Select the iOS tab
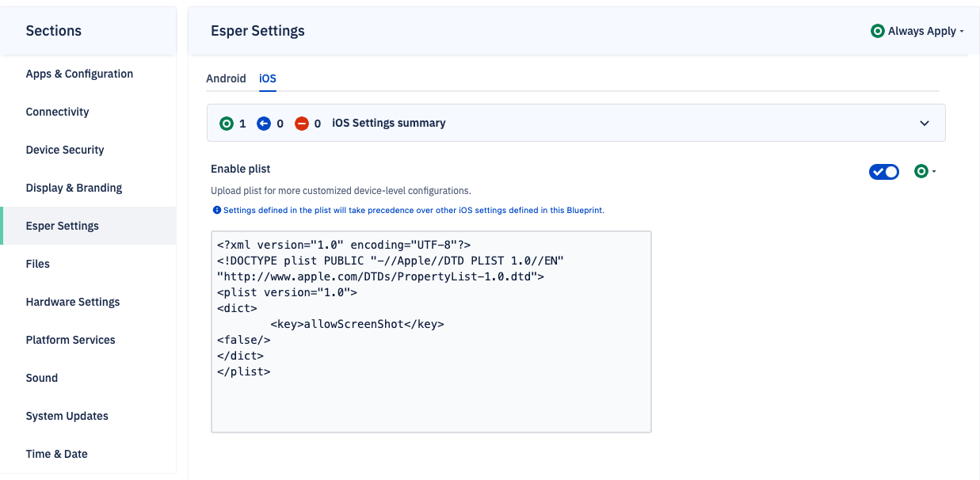The width and height of the screenshot is (980, 480). tap(268, 78)
